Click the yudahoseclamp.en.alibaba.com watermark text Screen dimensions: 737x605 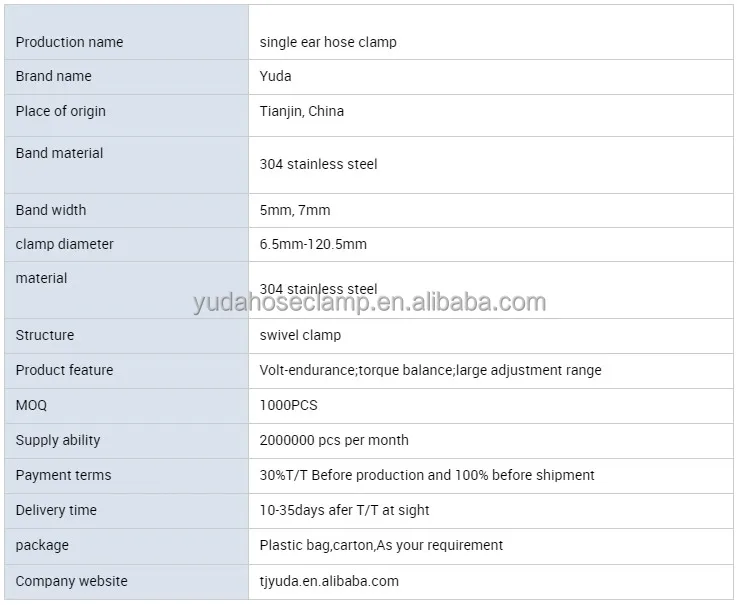(x=370, y=303)
